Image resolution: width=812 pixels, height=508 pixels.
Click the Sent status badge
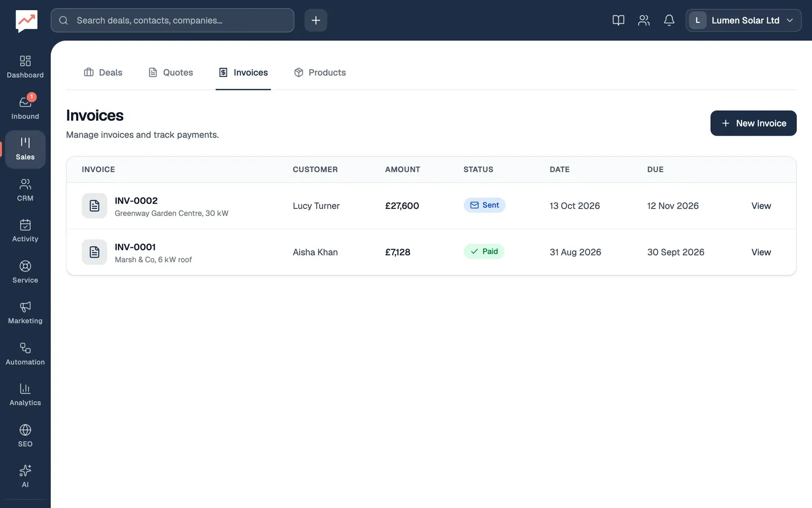coord(484,205)
